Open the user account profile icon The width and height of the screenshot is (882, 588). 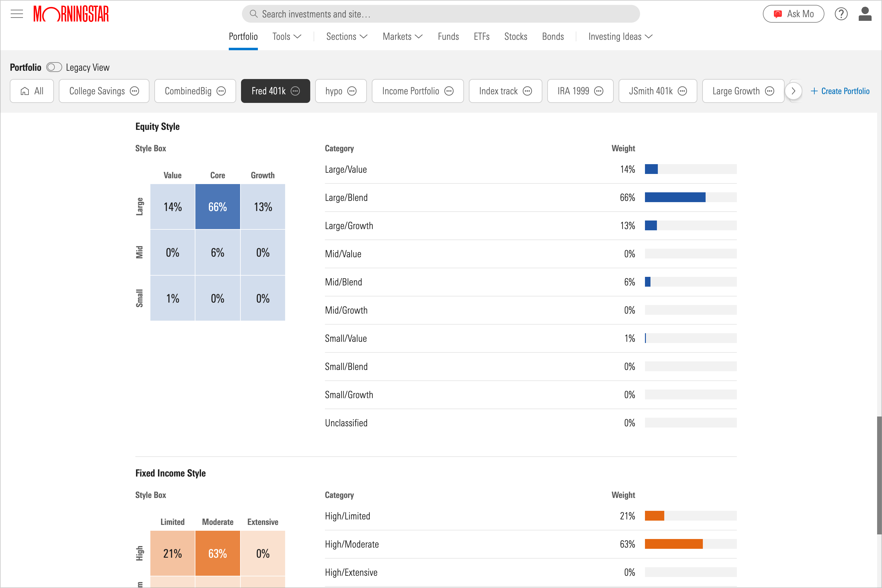point(865,14)
